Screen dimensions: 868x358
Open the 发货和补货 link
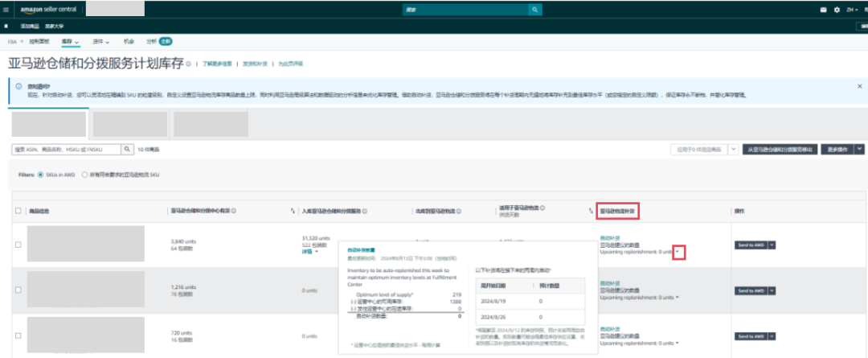point(255,64)
